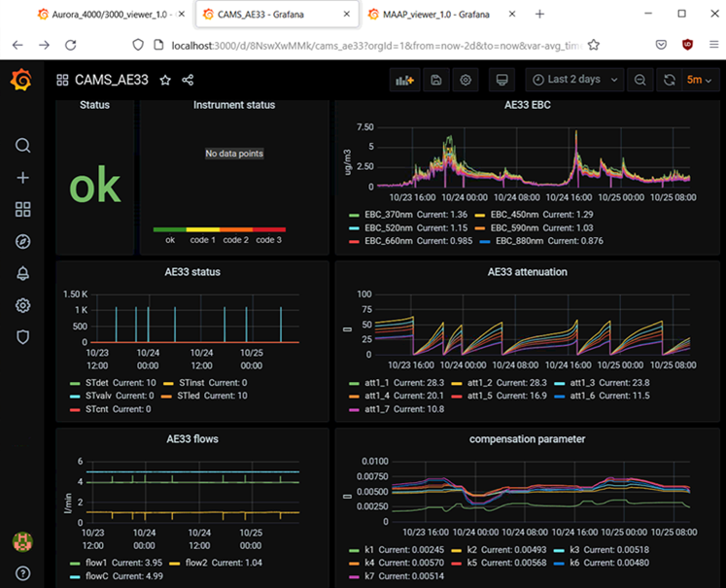Refresh the dashboard now
726x588 pixels.
click(x=669, y=80)
